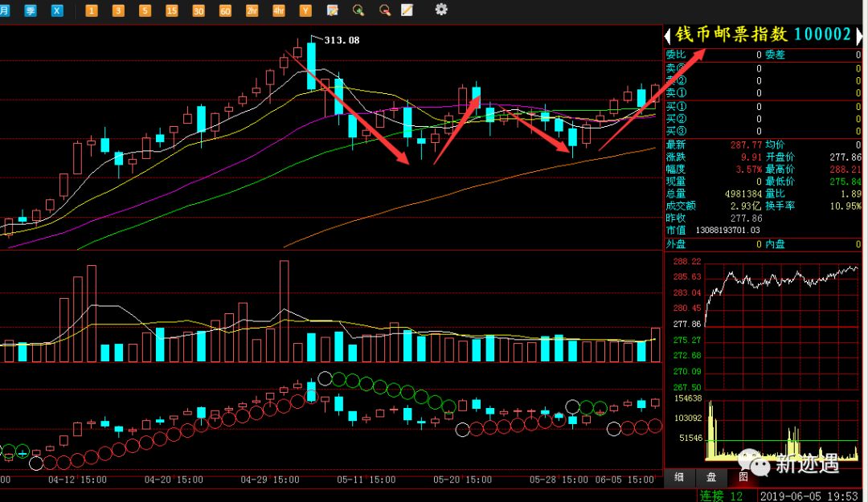
Task: Open the chart drawing edit tool
Action: (332, 10)
